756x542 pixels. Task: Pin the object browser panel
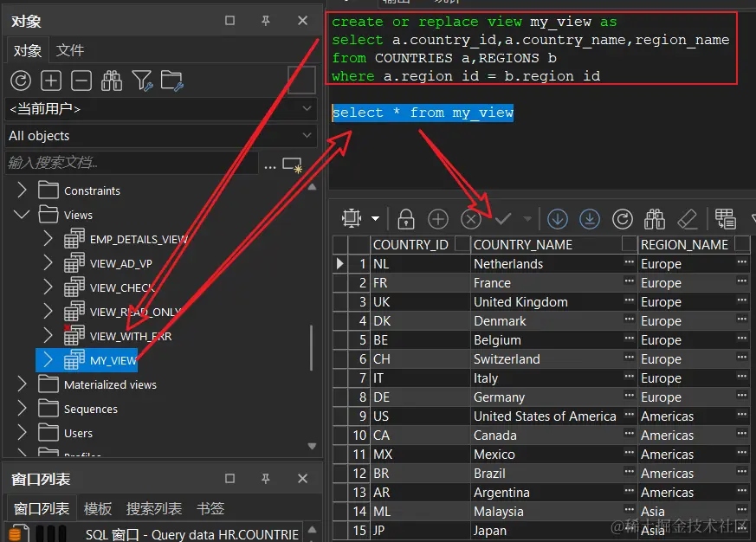coord(266,21)
